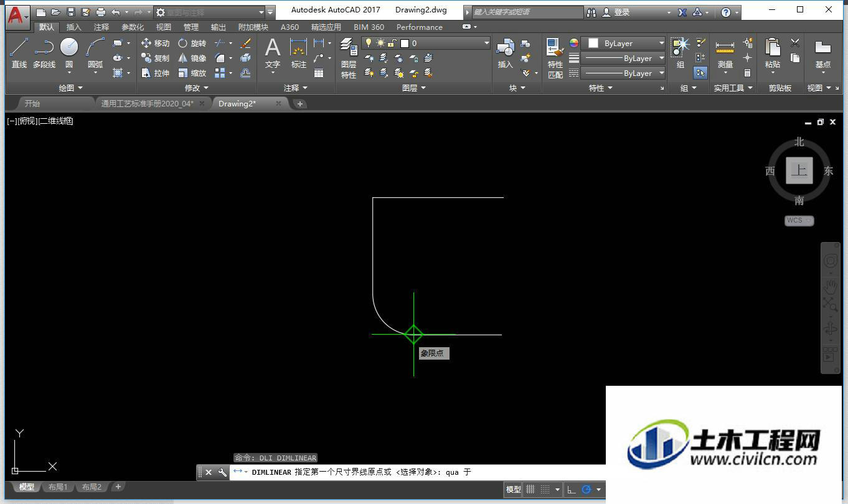This screenshot has height=504, width=848.
Task: Click Match Properties (特性匹配)
Action: click(555, 58)
